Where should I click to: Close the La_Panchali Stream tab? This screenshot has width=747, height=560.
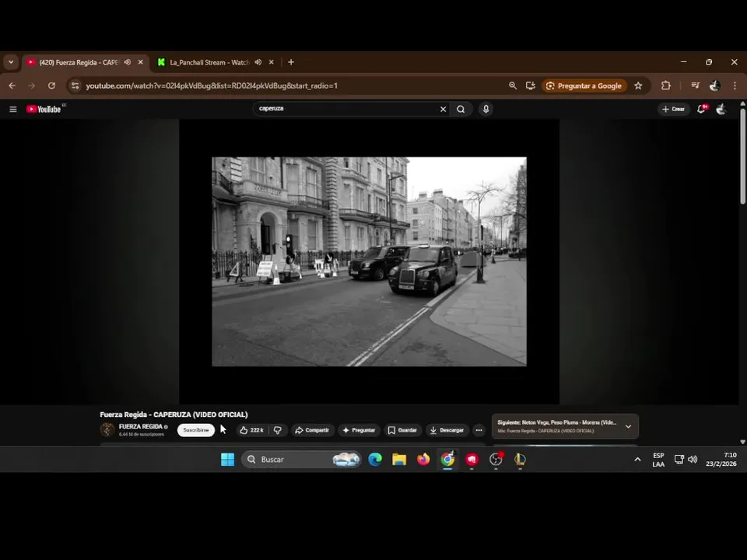tap(271, 62)
